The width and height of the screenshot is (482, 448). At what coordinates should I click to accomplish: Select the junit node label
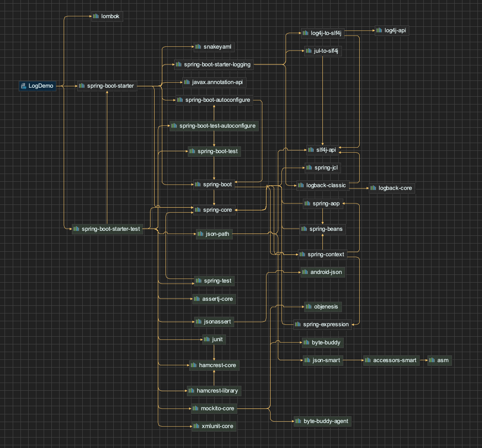pos(217,339)
